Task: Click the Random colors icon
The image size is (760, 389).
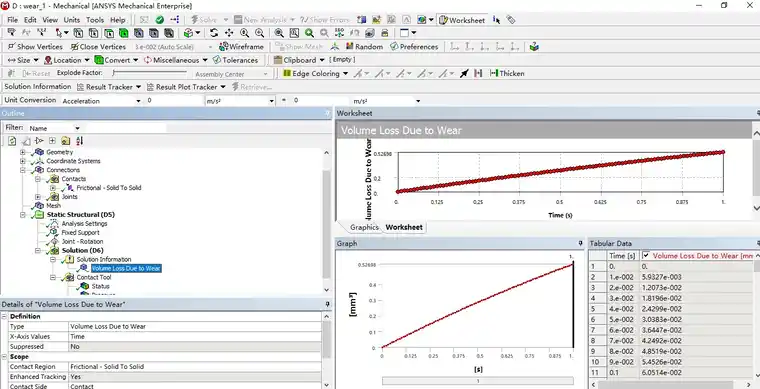Action: click(350, 47)
